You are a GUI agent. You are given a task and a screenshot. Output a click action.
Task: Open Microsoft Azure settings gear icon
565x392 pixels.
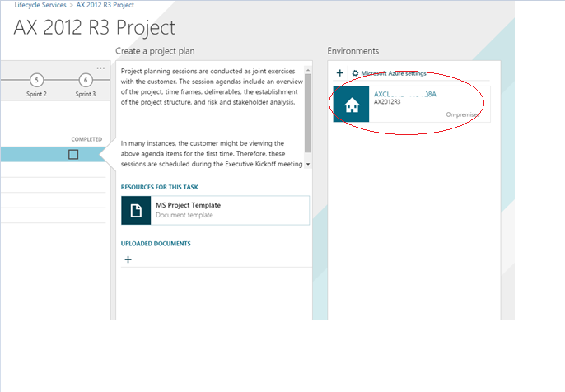coord(356,73)
